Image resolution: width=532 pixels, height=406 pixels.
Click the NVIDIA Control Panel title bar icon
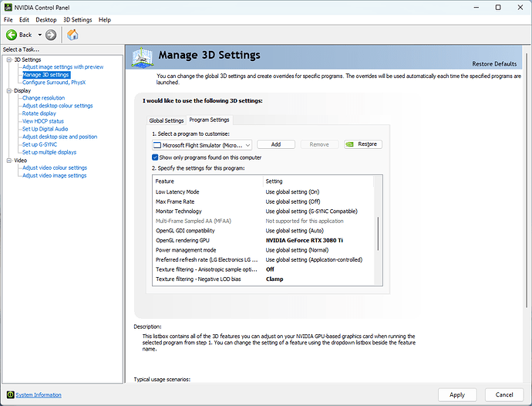tap(7, 7)
